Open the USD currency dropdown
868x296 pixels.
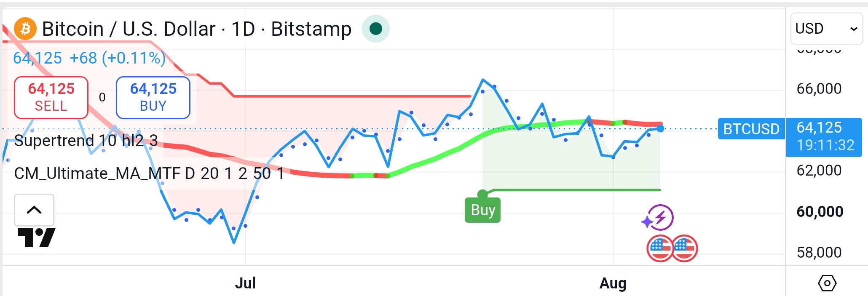826,29
